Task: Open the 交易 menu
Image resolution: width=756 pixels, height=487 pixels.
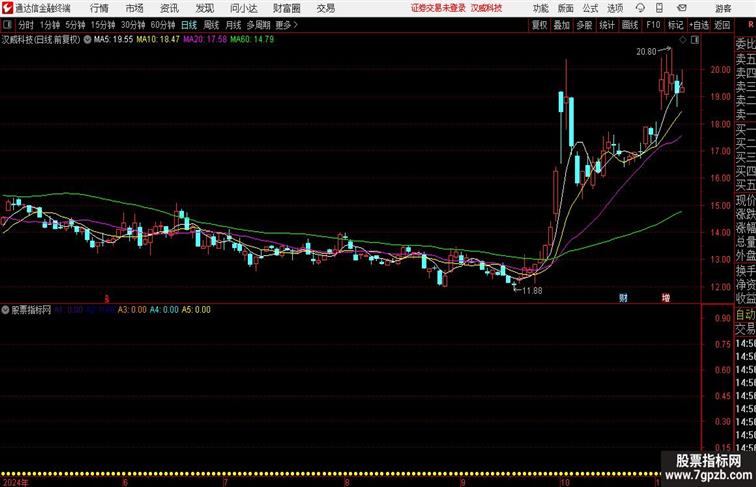Action: (325, 8)
